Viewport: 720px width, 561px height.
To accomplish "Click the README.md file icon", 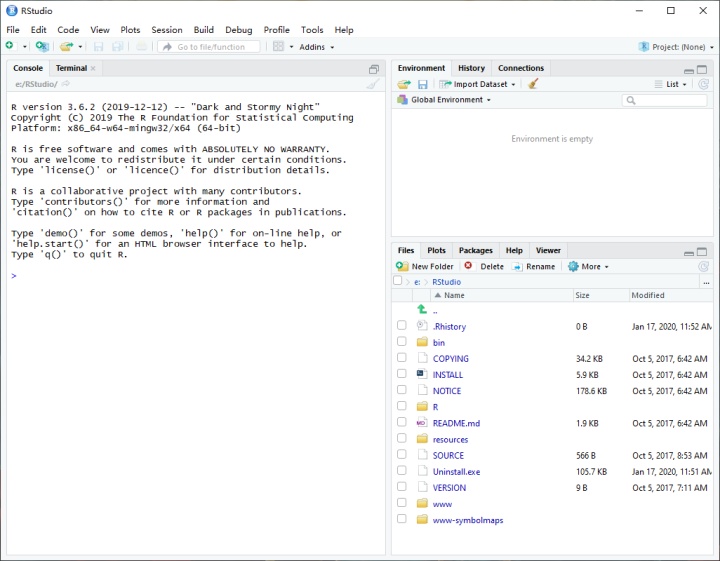I will pyautogui.click(x=422, y=423).
